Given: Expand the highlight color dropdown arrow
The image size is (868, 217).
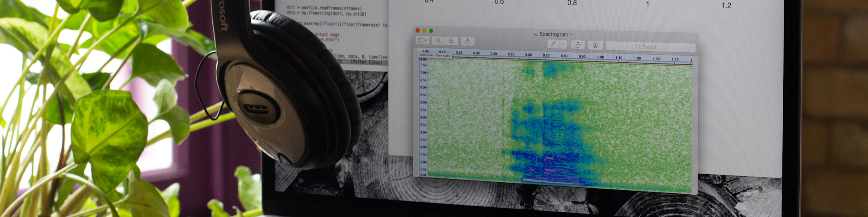Looking at the screenshot, I should pos(563,44).
